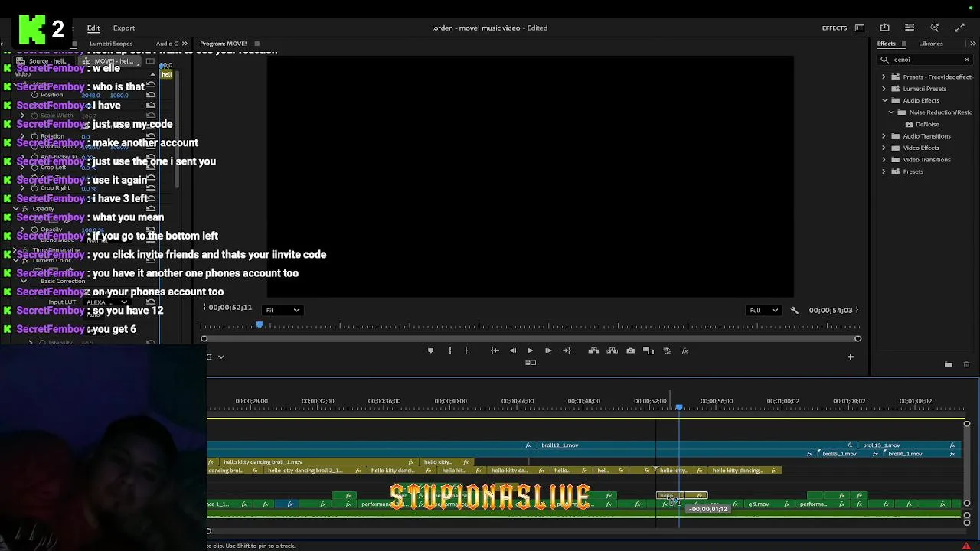The image size is (980, 551).
Task: Click the Program monitor playhead marker
Action: point(260,325)
